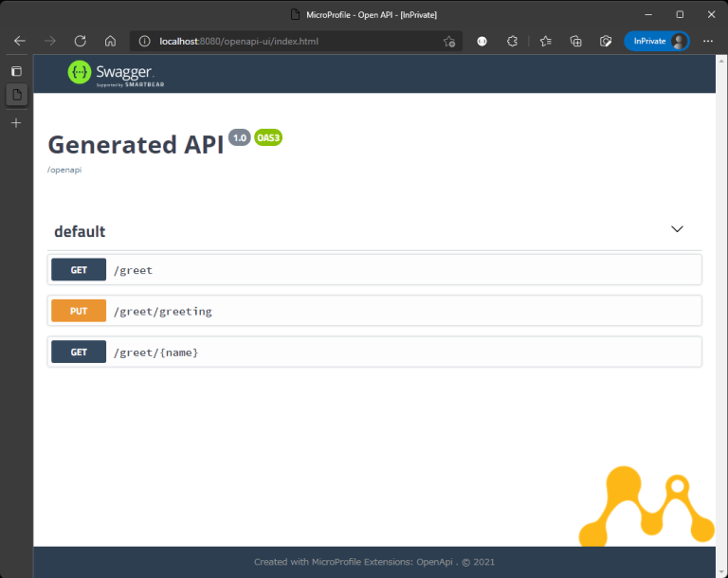Click the orange PUT method badge
This screenshot has height=578, width=728.
click(x=79, y=311)
